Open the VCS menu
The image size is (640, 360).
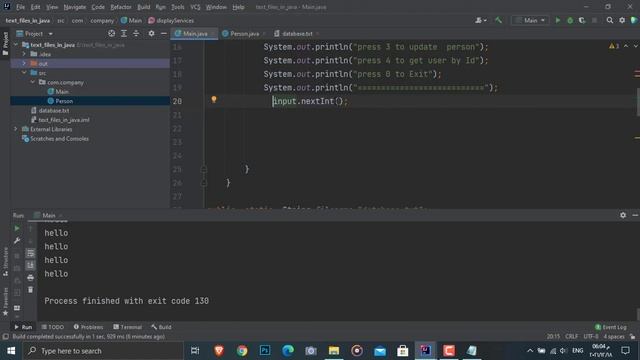196,7
